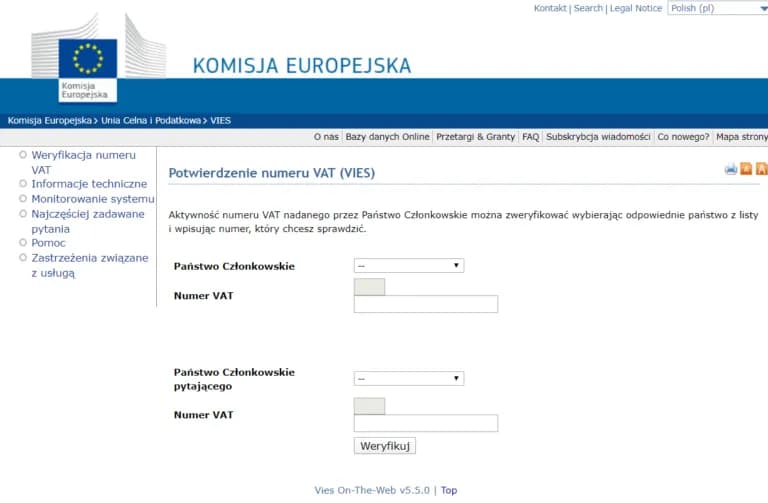Image resolution: width=768 pixels, height=503 pixels.
Task: Go to Monitorowanie systemu page
Action: tap(93, 199)
